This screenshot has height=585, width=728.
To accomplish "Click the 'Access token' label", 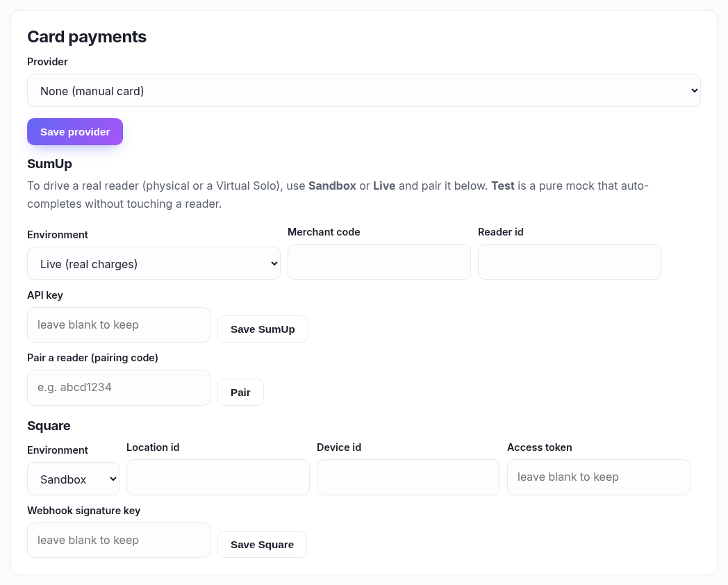I will (x=540, y=447).
